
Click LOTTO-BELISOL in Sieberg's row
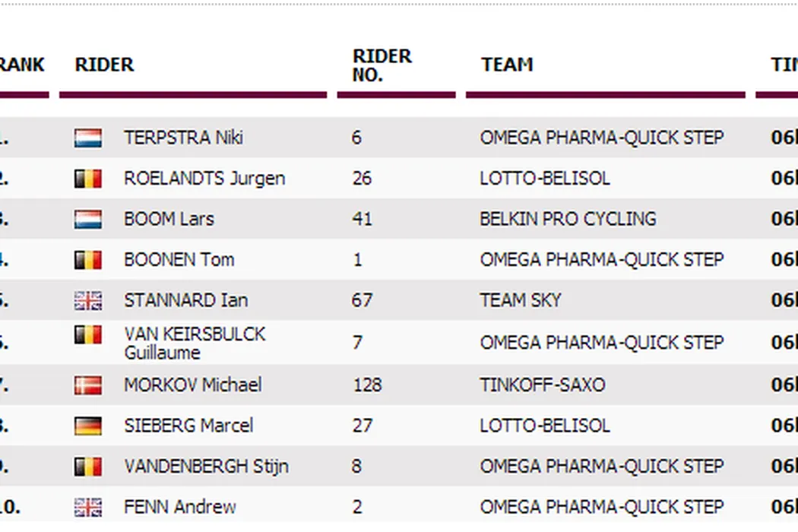(545, 426)
